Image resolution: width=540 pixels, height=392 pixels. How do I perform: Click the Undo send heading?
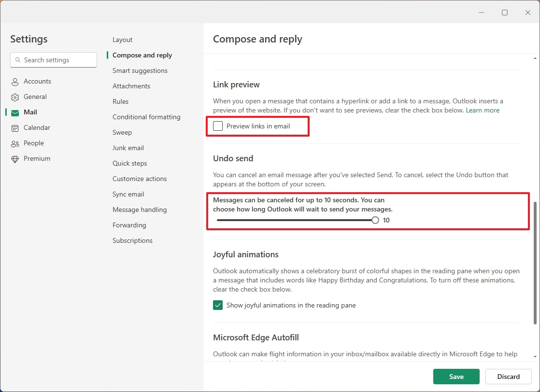coord(233,158)
